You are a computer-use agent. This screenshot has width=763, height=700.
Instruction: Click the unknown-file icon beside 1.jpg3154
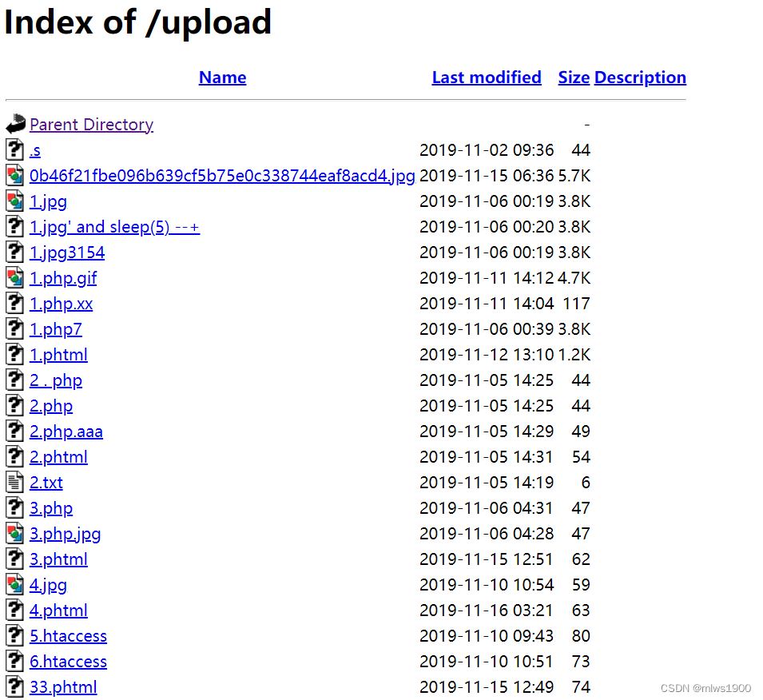(14, 252)
